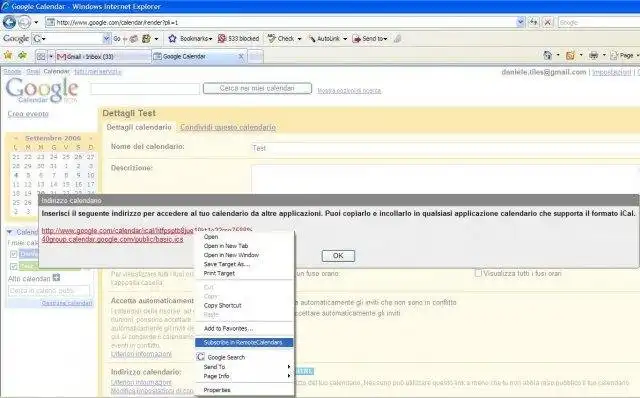Go back with the browser Back arrow
The height and width of the screenshot is (398, 640).
tap(9, 22)
